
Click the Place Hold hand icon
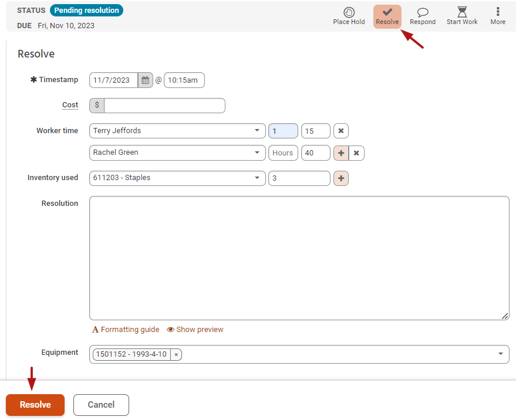tap(349, 13)
